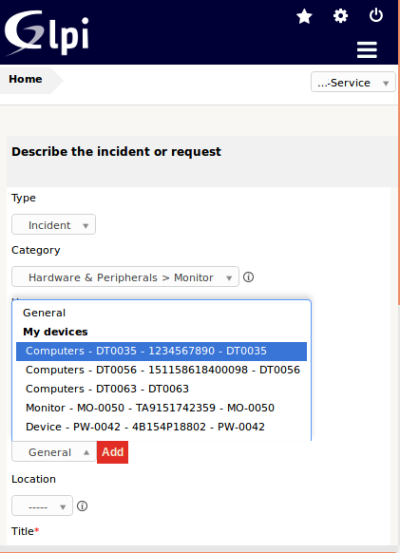This screenshot has height=553, width=400.
Task: Open settings gear icon
Action: 340,16
